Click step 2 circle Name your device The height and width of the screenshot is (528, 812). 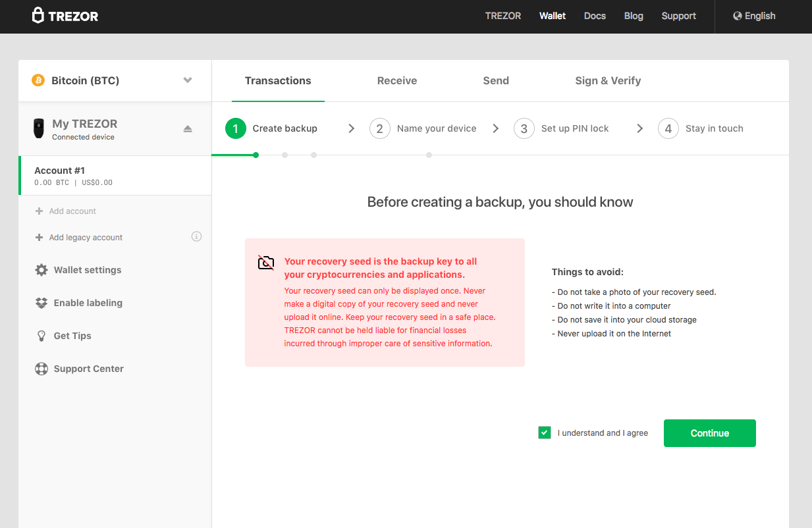coord(380,128)
